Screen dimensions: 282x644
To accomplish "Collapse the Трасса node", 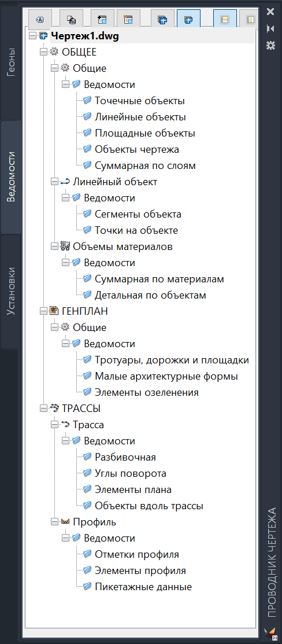I will pos(54,425).
